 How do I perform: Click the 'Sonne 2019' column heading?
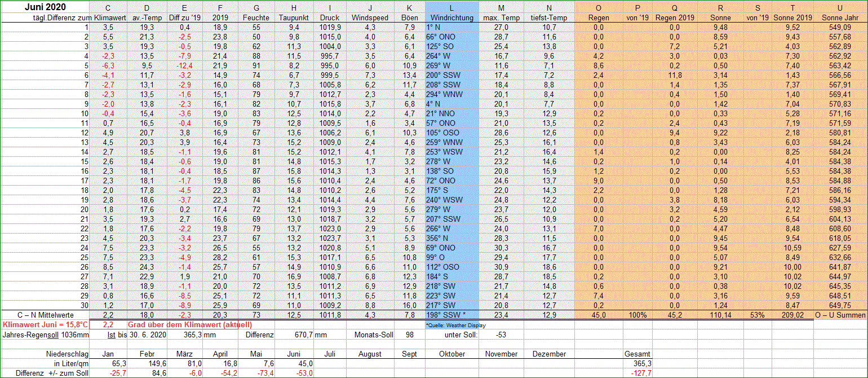793,17
